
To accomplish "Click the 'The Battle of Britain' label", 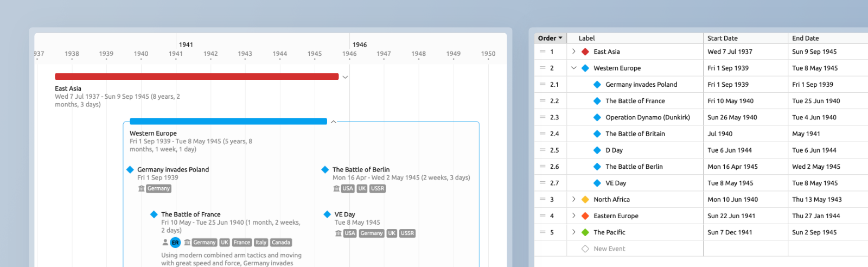I will [635, 133].
